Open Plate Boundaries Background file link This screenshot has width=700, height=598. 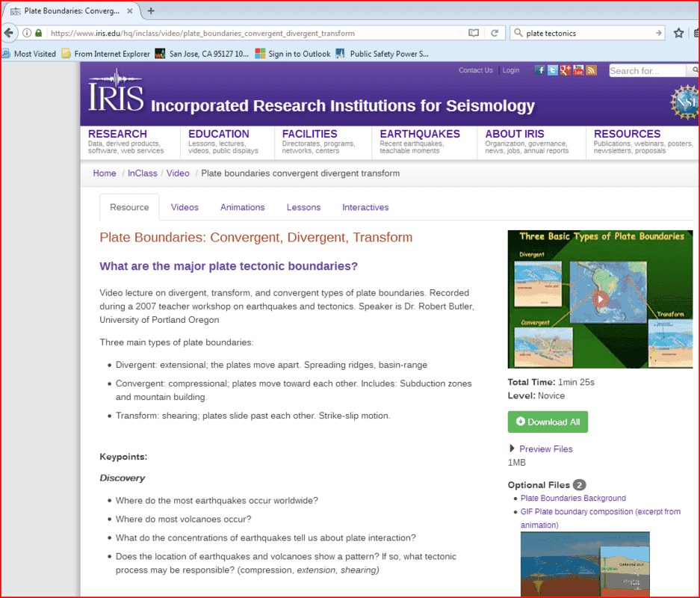tap(573, 498)
